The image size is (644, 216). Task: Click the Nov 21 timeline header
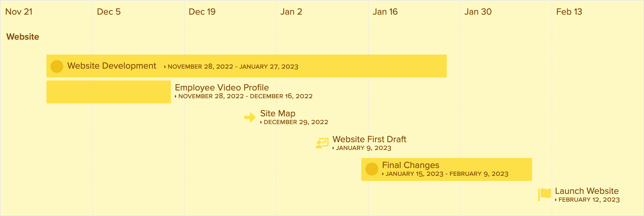click(19, 12)
